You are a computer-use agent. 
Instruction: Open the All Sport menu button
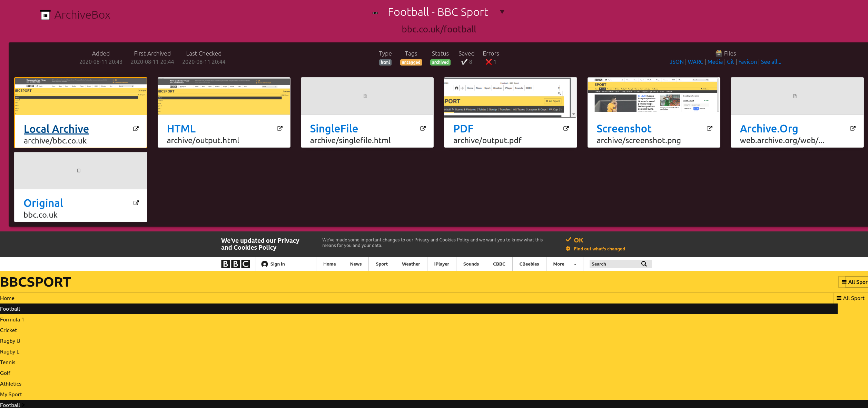[854, 282]
